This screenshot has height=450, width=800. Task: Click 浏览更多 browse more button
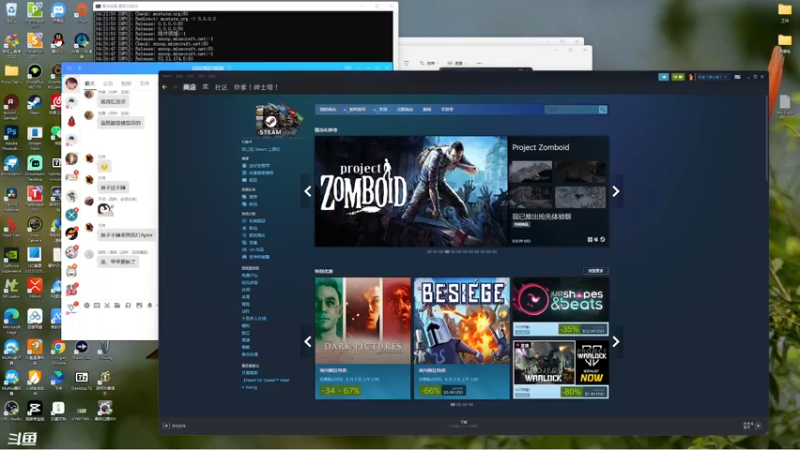click(x=595, y=271)
